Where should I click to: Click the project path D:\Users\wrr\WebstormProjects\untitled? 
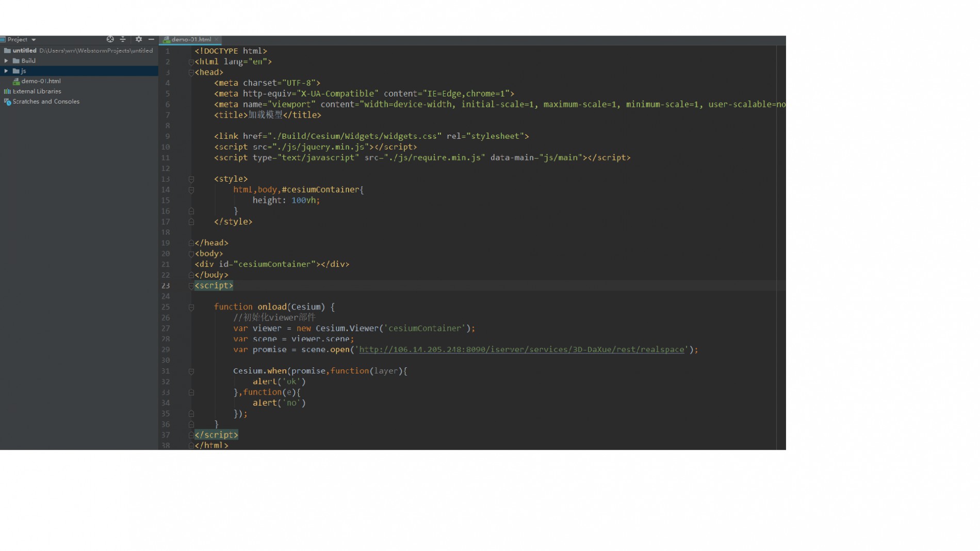pos(96,51)
